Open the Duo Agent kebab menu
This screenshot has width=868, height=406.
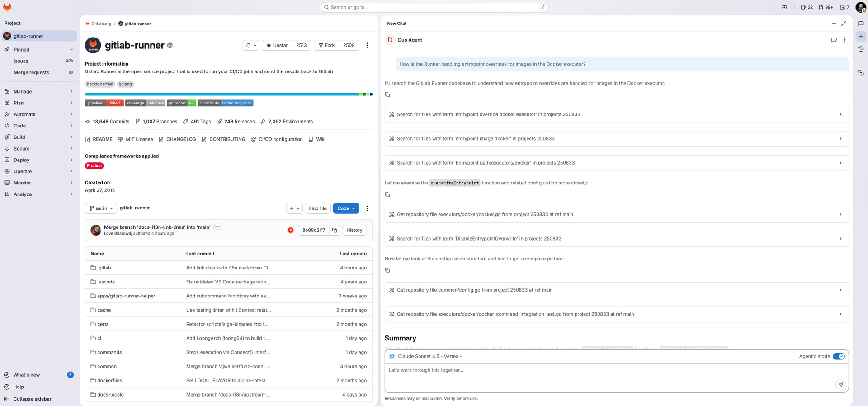(x=844, y=40)
